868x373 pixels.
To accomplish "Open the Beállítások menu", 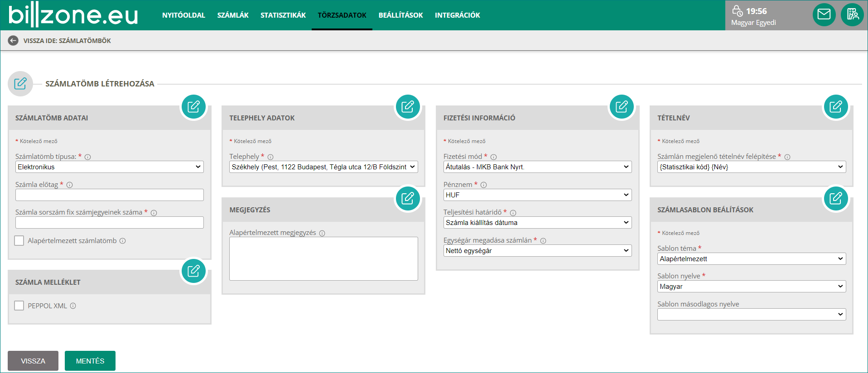I will pos(401,15).
